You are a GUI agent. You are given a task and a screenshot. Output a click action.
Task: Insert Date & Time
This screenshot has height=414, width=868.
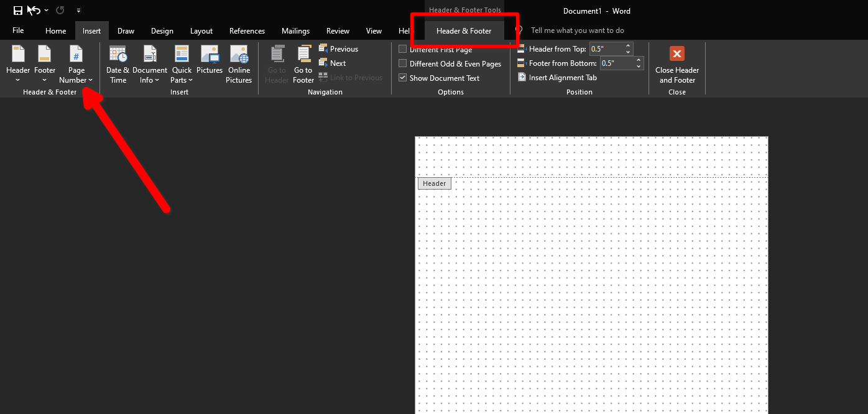[118, 65]
